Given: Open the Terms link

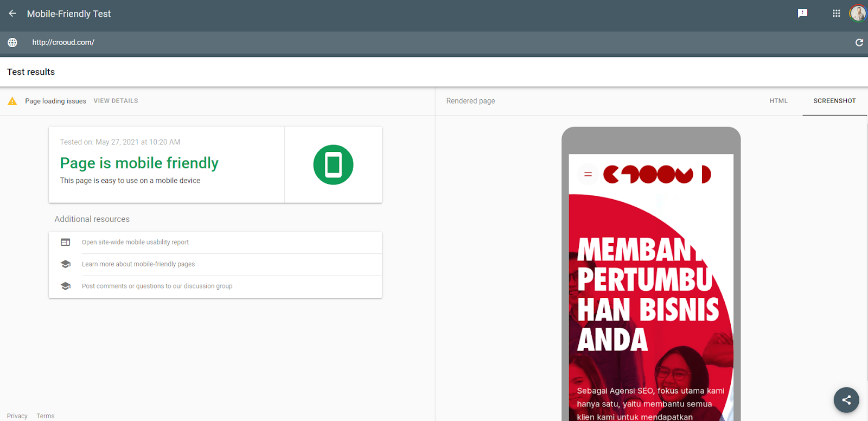Looking at the screenshot, I should pyautogui.click(x=46, y=416).
